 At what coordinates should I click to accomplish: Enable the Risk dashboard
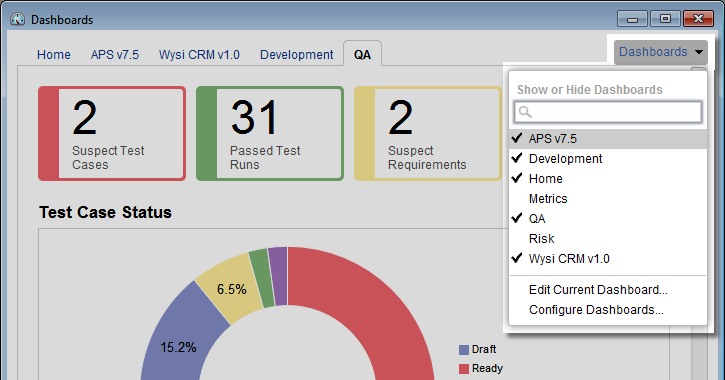[x=608, y=239]
